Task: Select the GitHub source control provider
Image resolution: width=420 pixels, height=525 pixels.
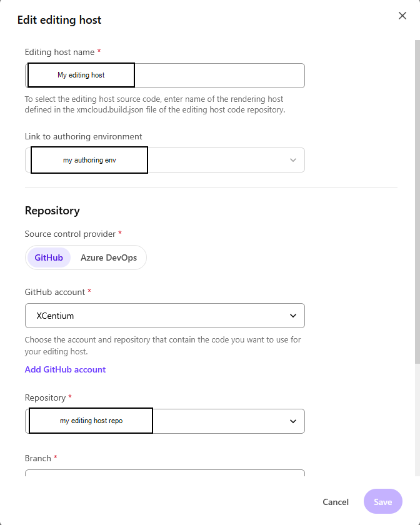Action: [49, 257]
